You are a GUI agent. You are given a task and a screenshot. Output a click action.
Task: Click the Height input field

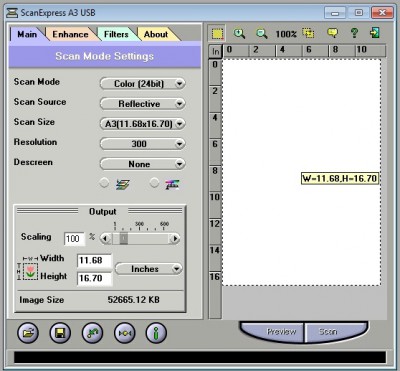(95, 278)
